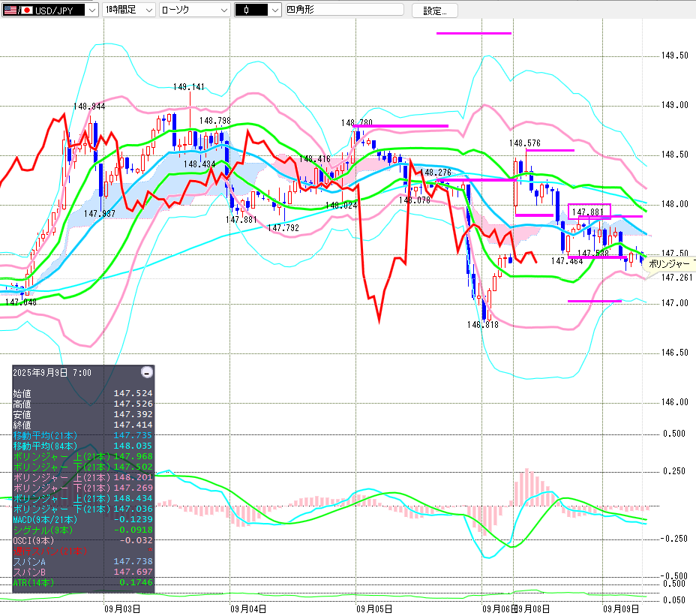Open the 設定... settings button
The width and height of the screenshot is (696, 616).
434,11
